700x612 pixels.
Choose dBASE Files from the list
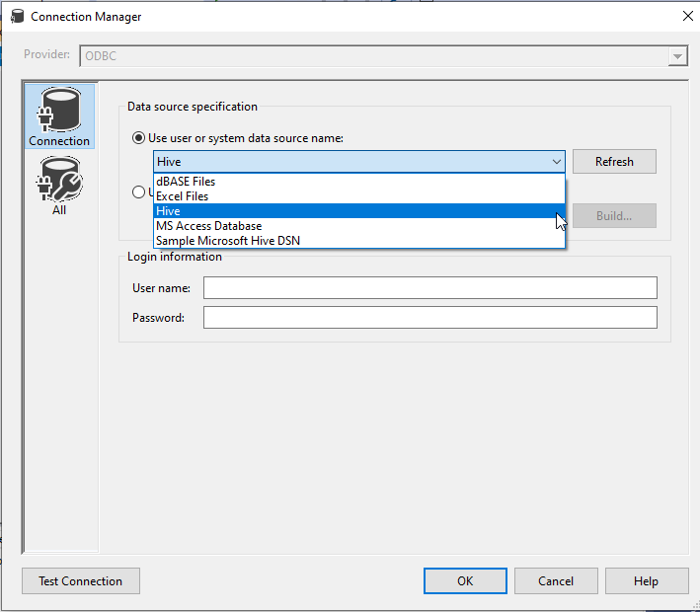pos(186,182)
